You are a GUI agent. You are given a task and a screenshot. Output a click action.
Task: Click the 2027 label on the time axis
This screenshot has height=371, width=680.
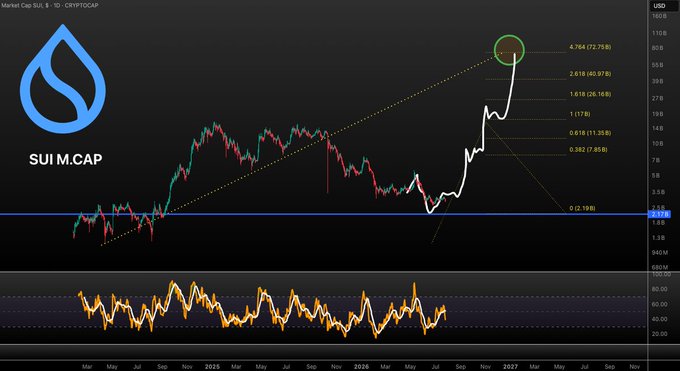click(x=510, y=367)
